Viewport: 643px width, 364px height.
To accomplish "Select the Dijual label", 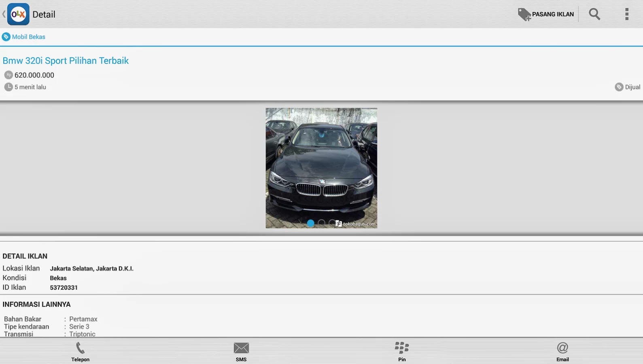I will pyautogui.click(x=632, y=87).
